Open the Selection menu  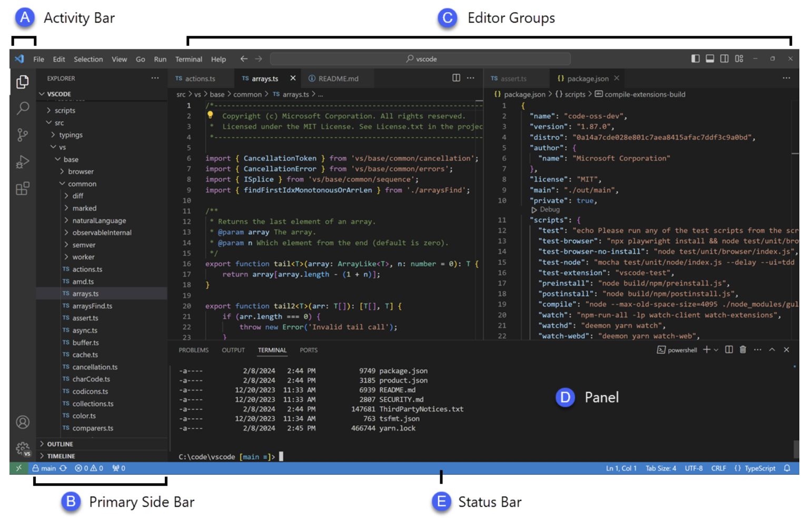tap(88, 59)
